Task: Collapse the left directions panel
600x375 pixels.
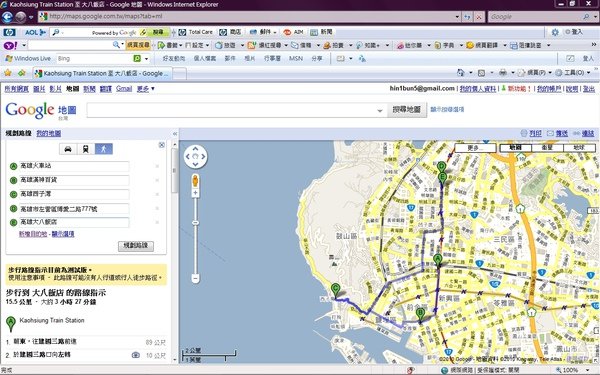Action: click(175, 134)
